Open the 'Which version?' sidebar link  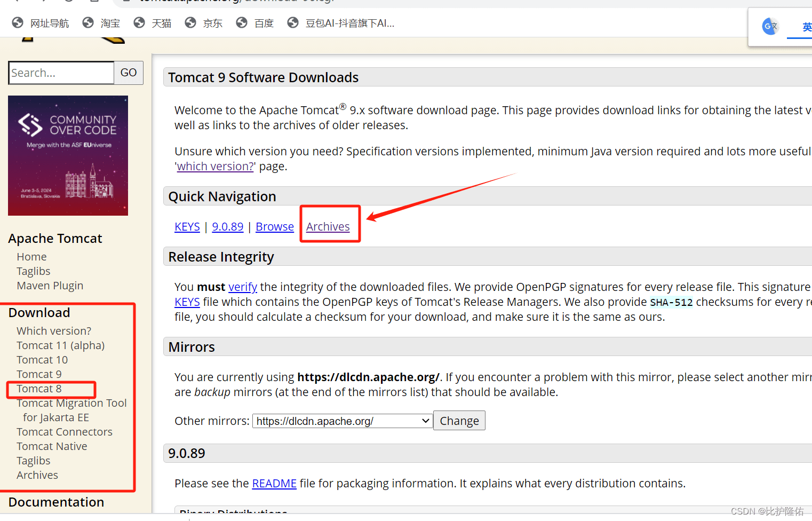[54, 331]
